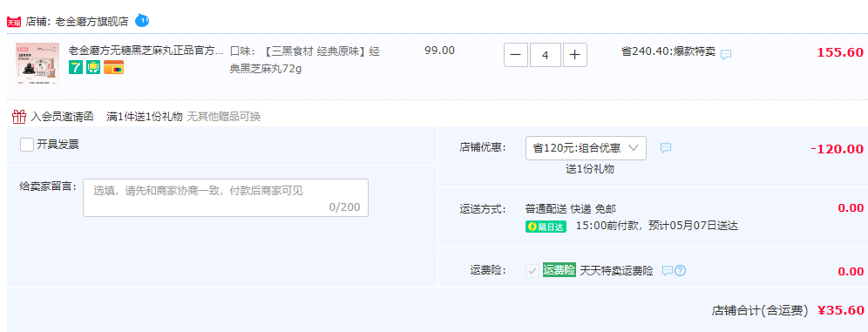The image size is (868, 332).
Task: Increase quantity with the plus button
Action: click(x=575, y=55)
